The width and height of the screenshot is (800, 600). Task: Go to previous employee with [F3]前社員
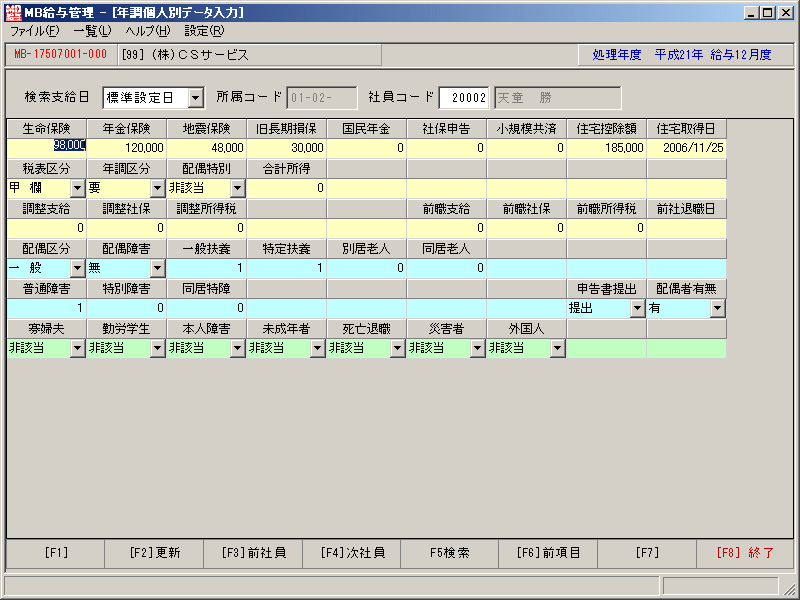click(254, 553)
